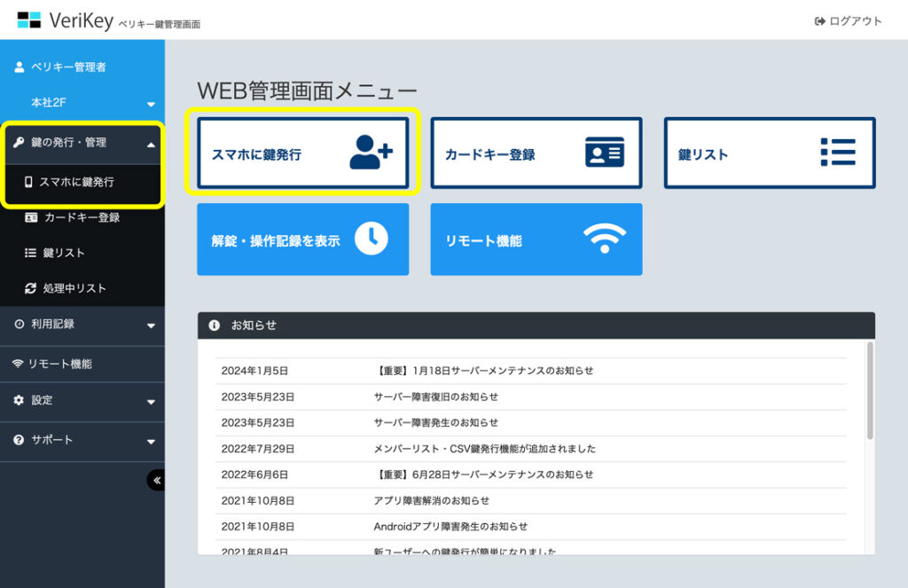Screen dimensions: 908x588
Task: Collapse sidebar with double-chevron icon
Action: (156, 480)
